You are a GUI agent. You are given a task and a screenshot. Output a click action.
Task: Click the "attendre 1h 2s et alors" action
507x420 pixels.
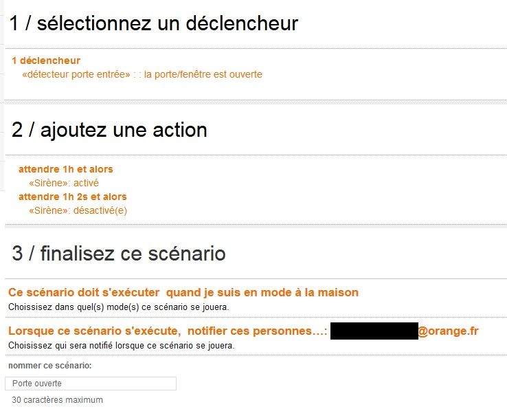[72, 197]
